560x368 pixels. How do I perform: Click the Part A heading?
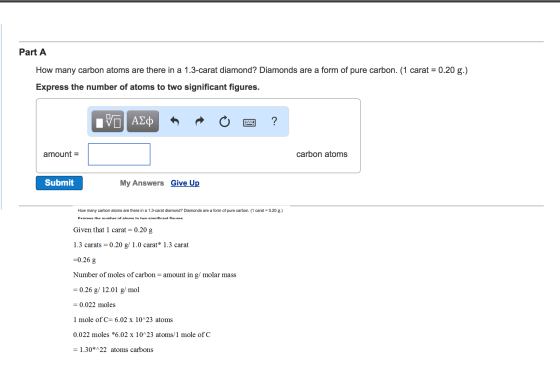point(32,52)
